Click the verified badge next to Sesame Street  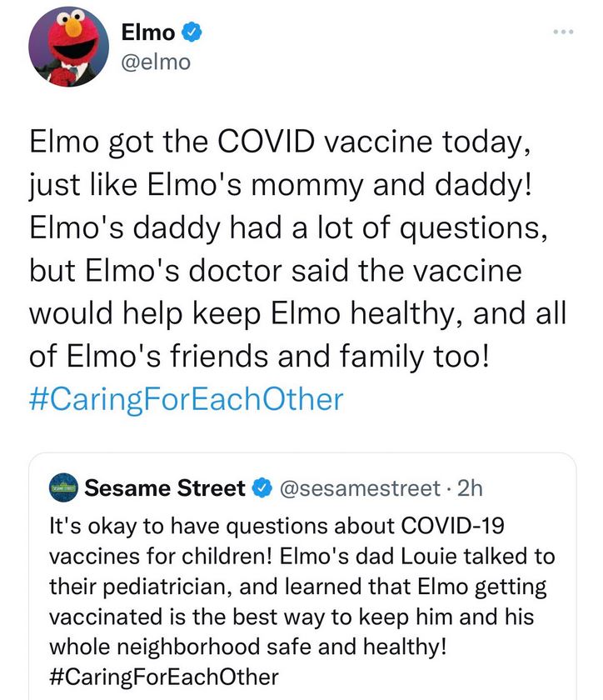click(x=261, y=488)
